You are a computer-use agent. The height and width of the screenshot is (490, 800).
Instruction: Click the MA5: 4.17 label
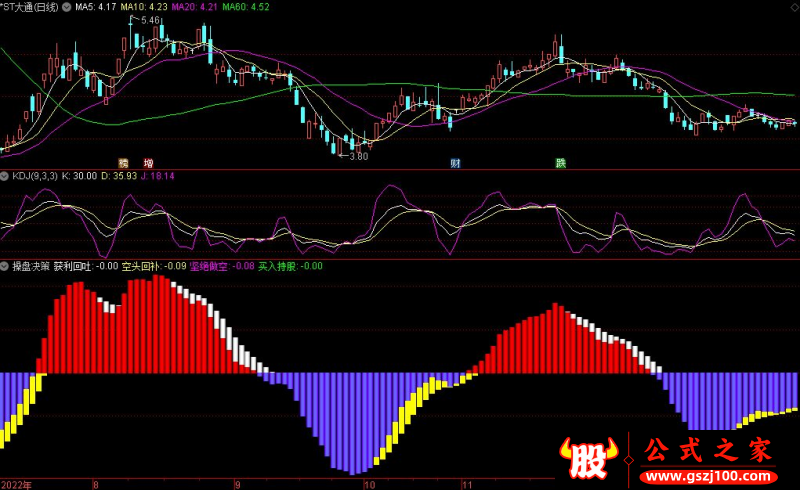coord(95,7)
